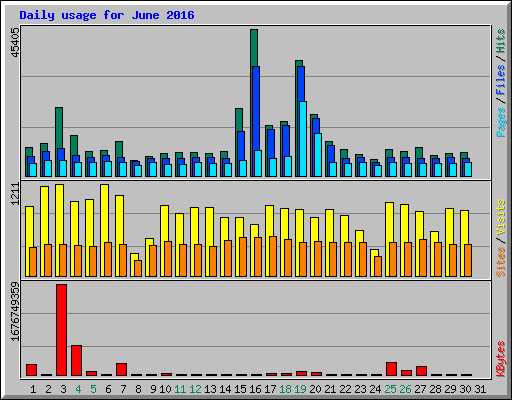This screenshot has height=400, width=512.
Task: Click the red KBytes bar for day 27
Action: click(x=421, y=371)
